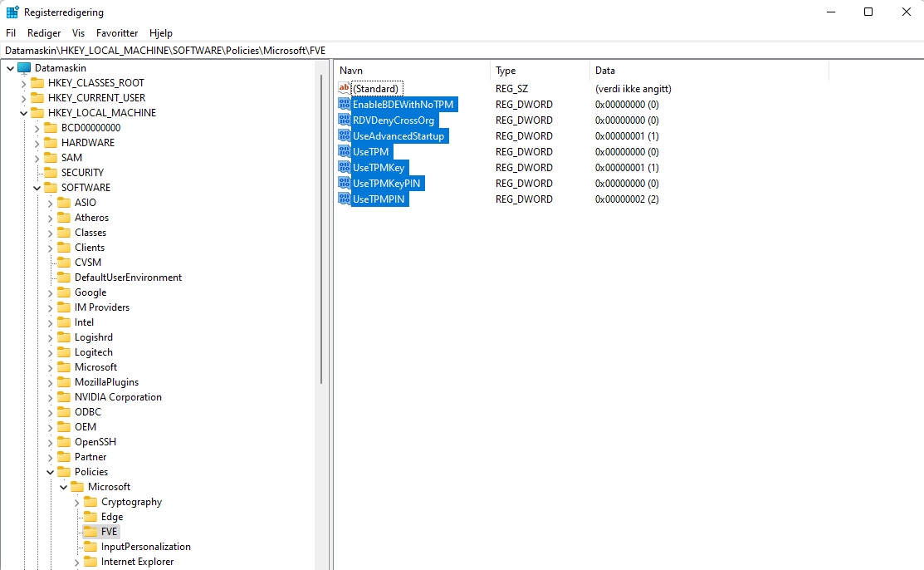Open the Favoritter menu

(x=116, y=32)
